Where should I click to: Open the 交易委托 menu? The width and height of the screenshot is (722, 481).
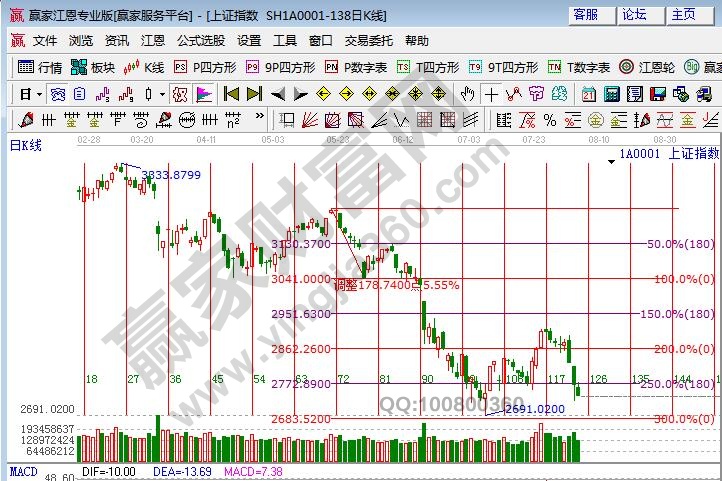click(x=369, y=41)
